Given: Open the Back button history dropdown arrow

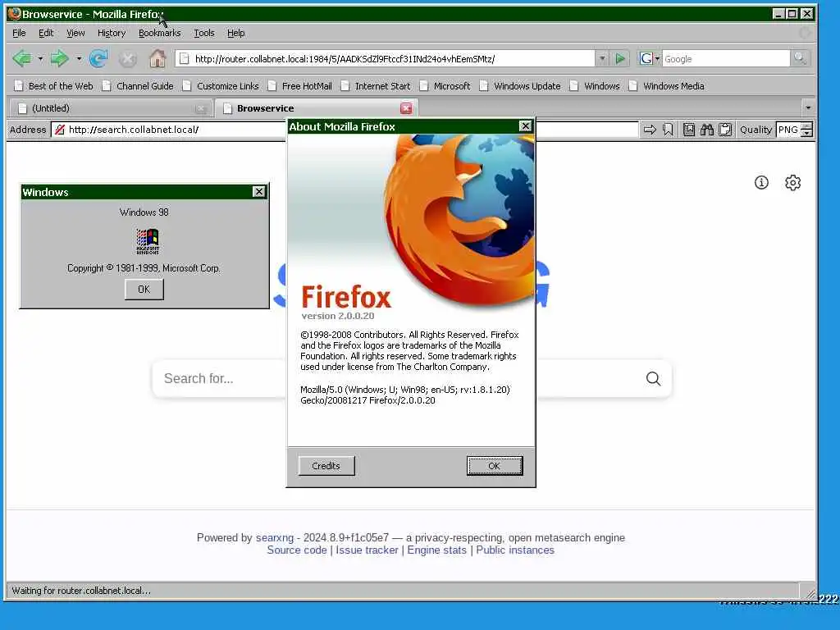Looking at the screenshot, I should tap(40, 58).
